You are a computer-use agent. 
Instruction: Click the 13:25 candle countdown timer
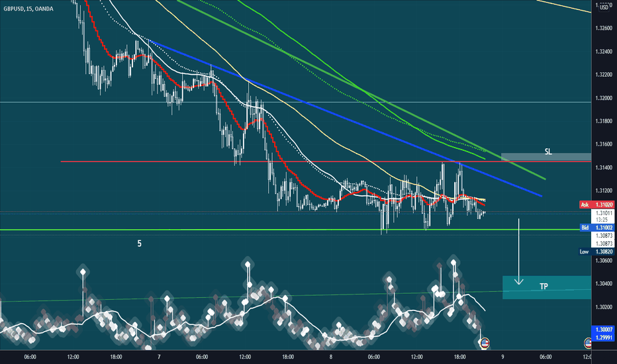(x=602, y=220)
